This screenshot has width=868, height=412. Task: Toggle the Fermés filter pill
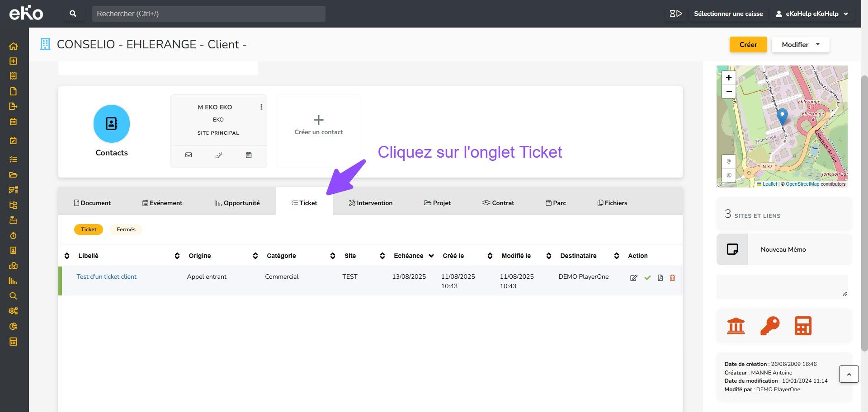(126, 229)
